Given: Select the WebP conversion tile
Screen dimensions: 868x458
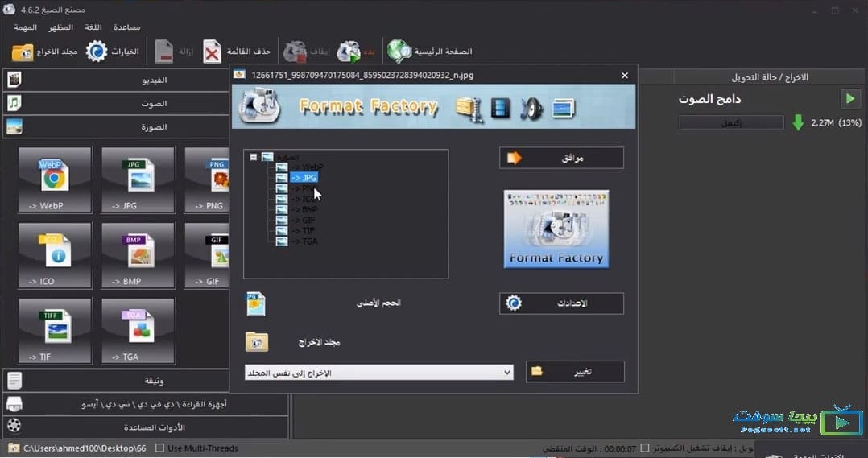Looking at the screenshot, I should (55, 179).
